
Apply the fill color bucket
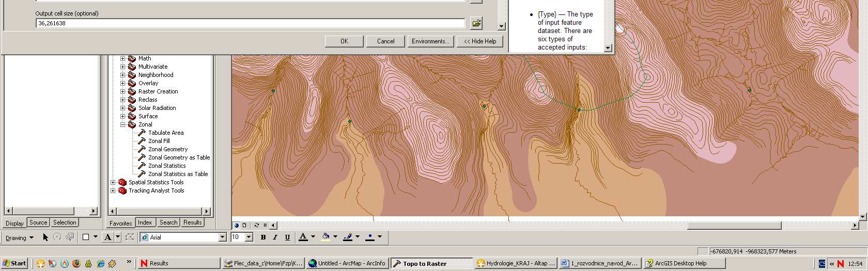(326, 237)
